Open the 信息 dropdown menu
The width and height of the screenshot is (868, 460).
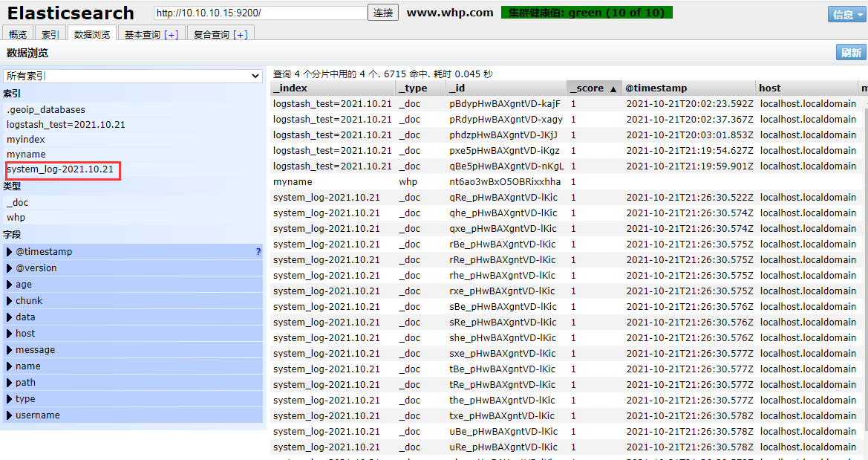tap(847, 14)
